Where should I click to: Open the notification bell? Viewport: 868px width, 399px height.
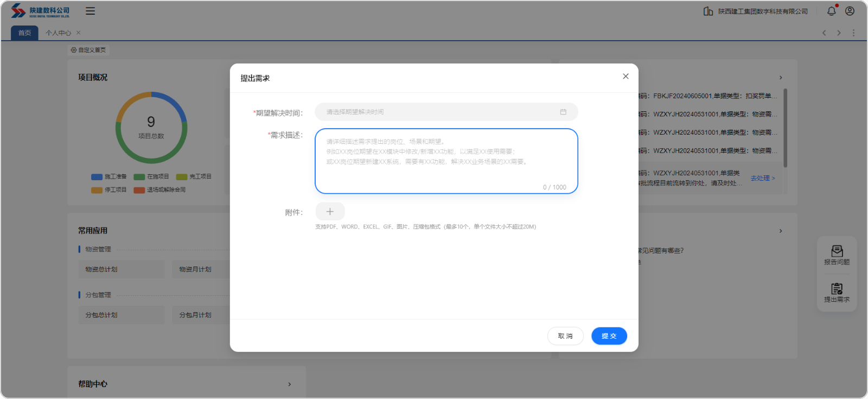click(x=831, y=11)
